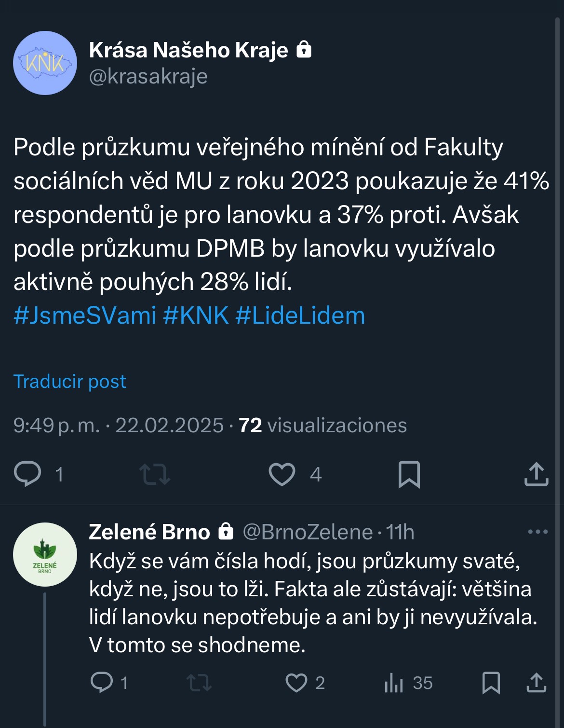
Task: Bookmark the main post
Action: tap(409, 474)
